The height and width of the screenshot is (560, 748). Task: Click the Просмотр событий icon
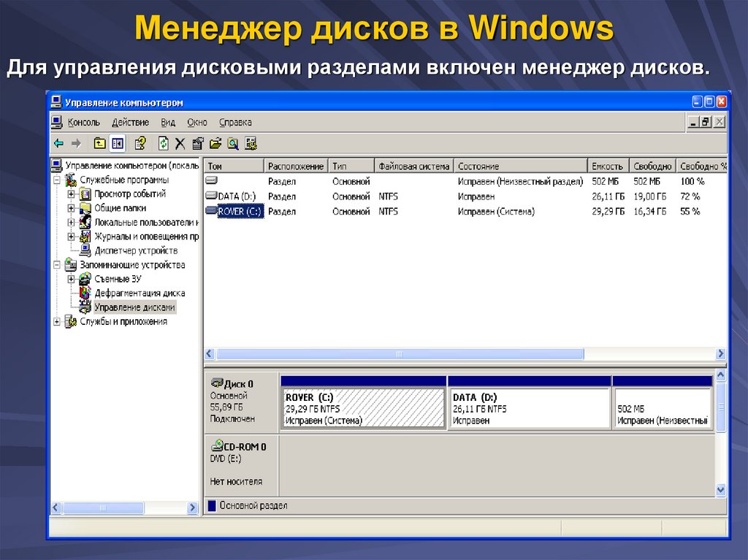point(85,194)
